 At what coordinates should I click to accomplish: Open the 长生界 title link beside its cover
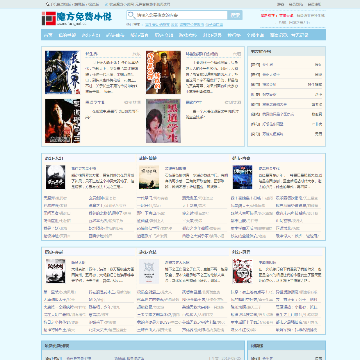(91, 54)
